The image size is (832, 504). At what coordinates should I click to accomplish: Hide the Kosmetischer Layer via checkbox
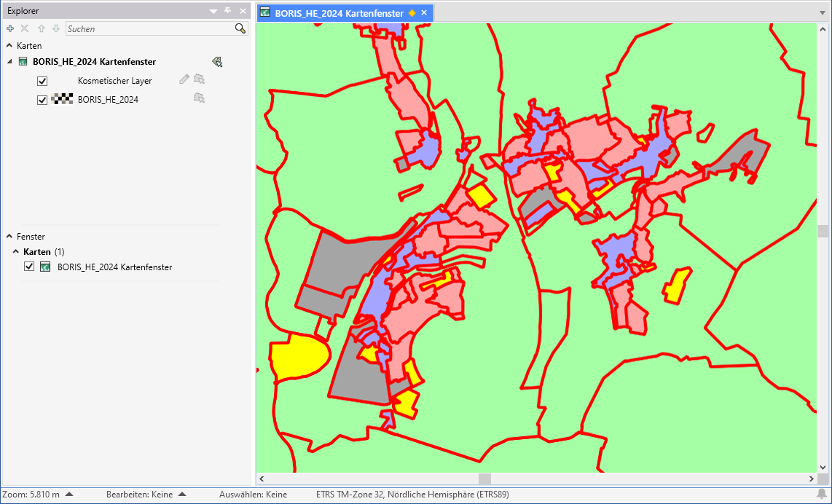(42, 81)
